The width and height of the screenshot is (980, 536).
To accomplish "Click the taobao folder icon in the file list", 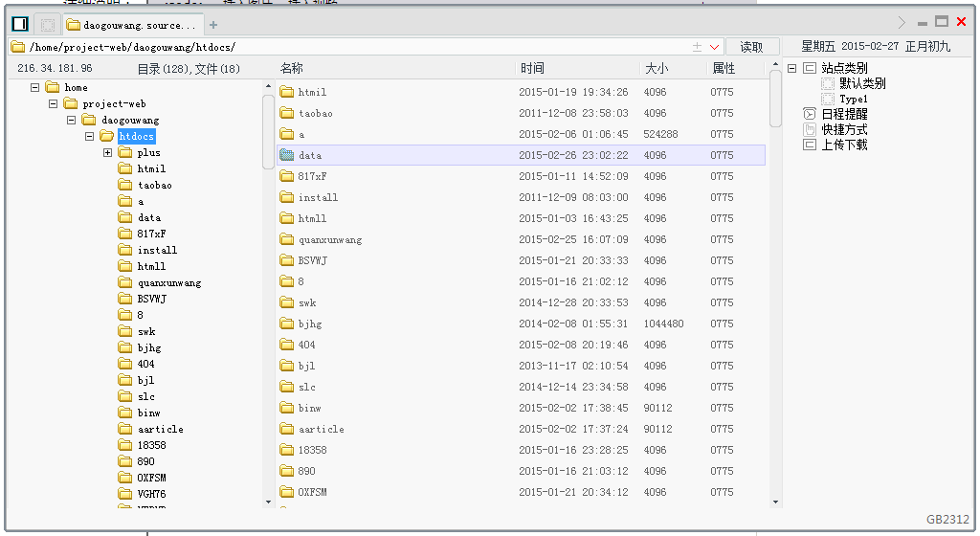I will point(287,113).
